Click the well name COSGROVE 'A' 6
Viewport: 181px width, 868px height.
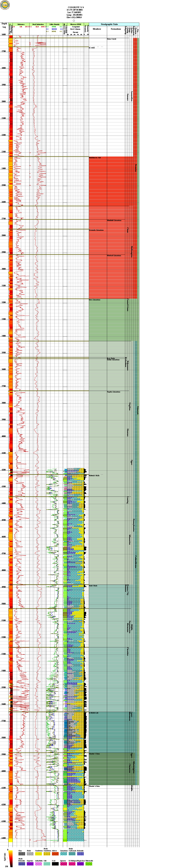point(76,7)
